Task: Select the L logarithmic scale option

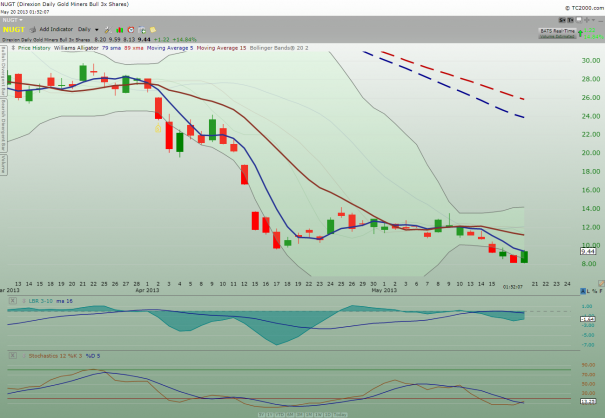Action: pyautogui.click(x=588, y=291)
